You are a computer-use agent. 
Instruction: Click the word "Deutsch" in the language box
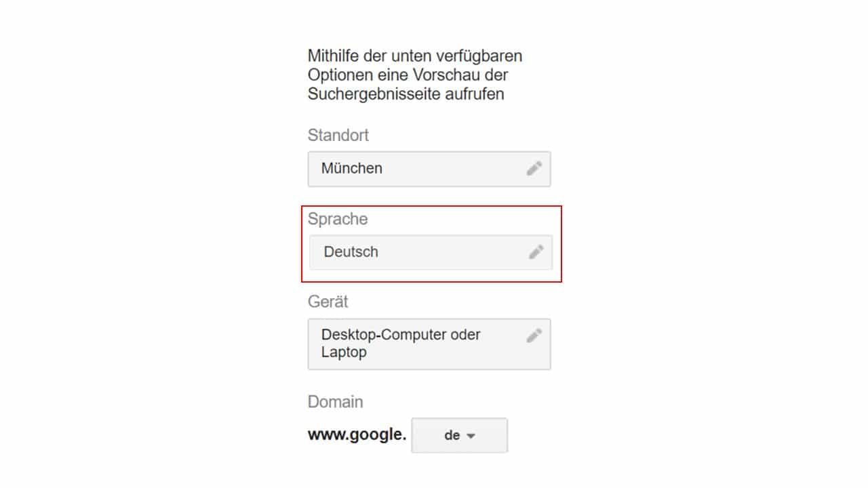[351, 252]
